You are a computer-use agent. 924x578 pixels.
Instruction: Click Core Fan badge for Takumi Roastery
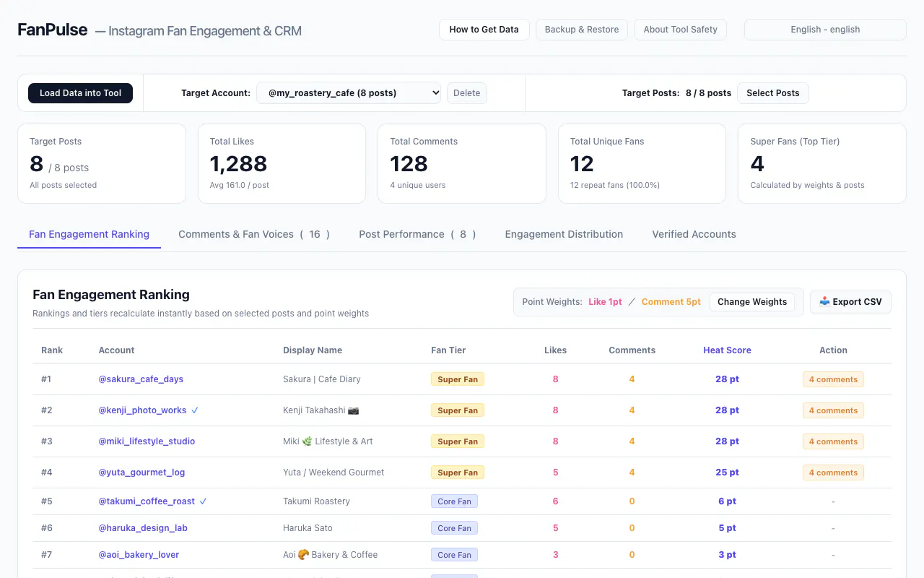pyautogui.click(x=454, y=501)
